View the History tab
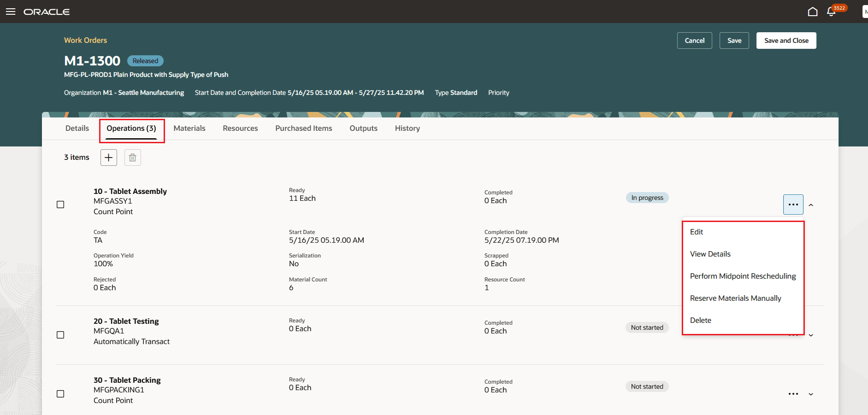 (x=407, y=129)
